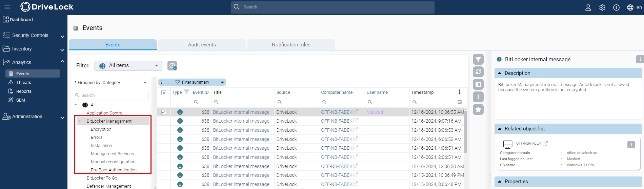The height and width of the screenshot is (189, 644).
Task: Open OFF-NB-FABEK related object menu dots
Action: [x=631, y=145]
